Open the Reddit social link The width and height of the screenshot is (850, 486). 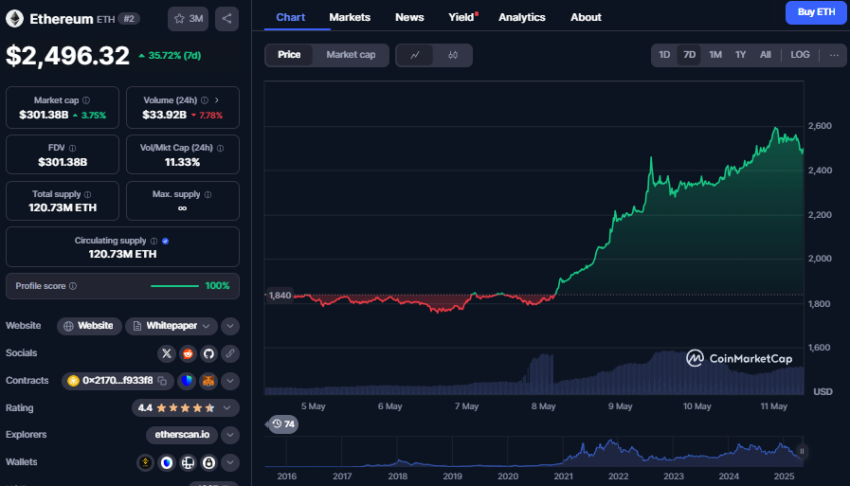(x=188, y=354)
